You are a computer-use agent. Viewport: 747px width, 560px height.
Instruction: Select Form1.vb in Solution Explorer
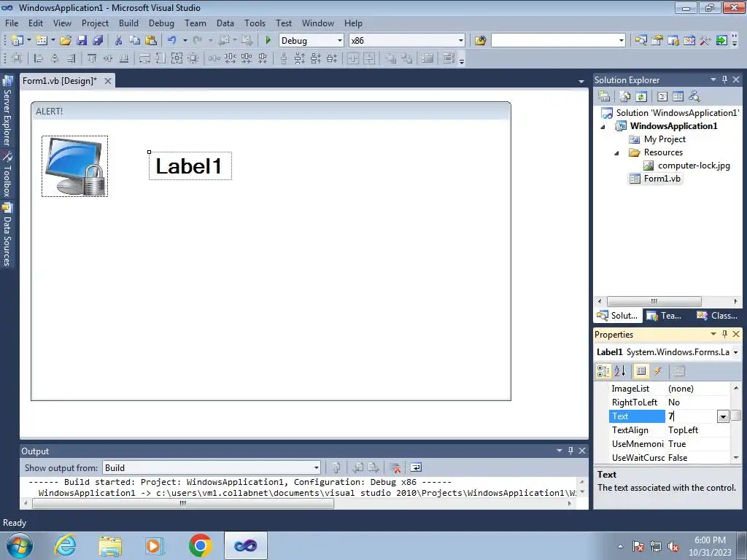pyautogui.click(x=662, y=179)
